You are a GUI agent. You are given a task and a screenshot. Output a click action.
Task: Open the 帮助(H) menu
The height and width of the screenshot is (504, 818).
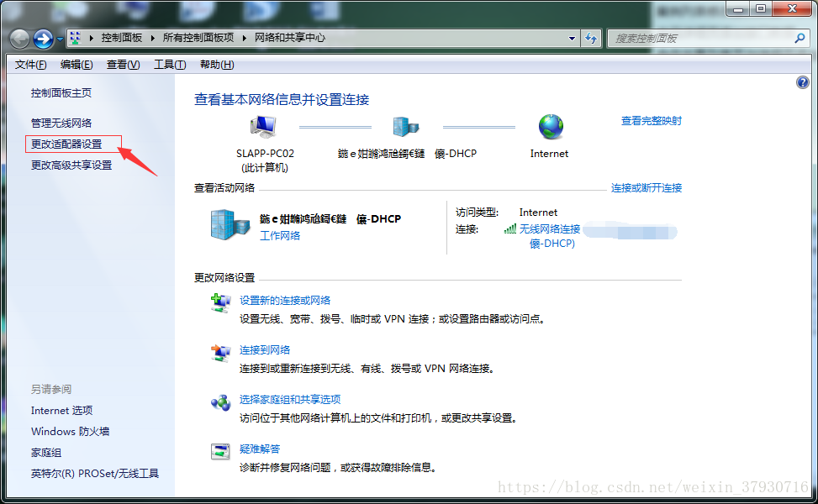coord(217,65)
